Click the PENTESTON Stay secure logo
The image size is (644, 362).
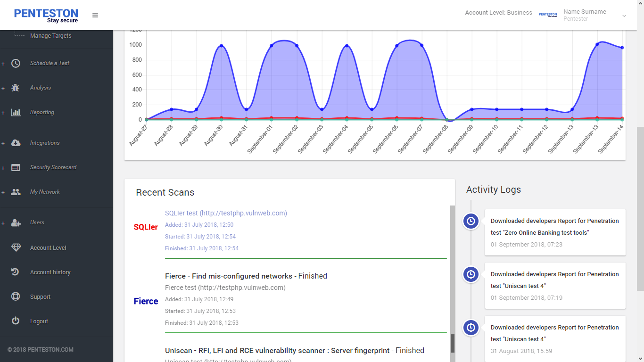(x=46, y=16)
